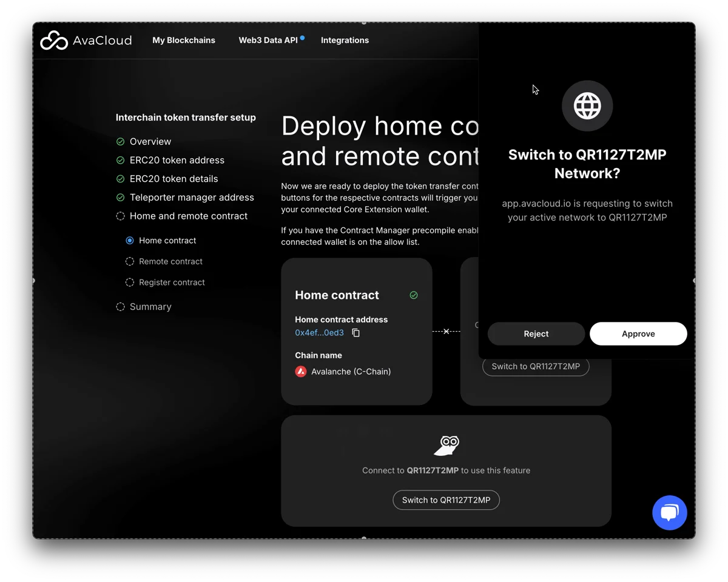728x582 pixels.
Task: Click the Summary step circle icon
Action: (120, 307)
